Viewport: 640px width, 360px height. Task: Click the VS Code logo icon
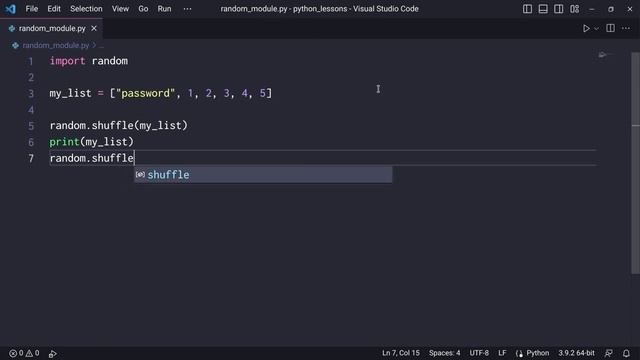tap(10, 9)
